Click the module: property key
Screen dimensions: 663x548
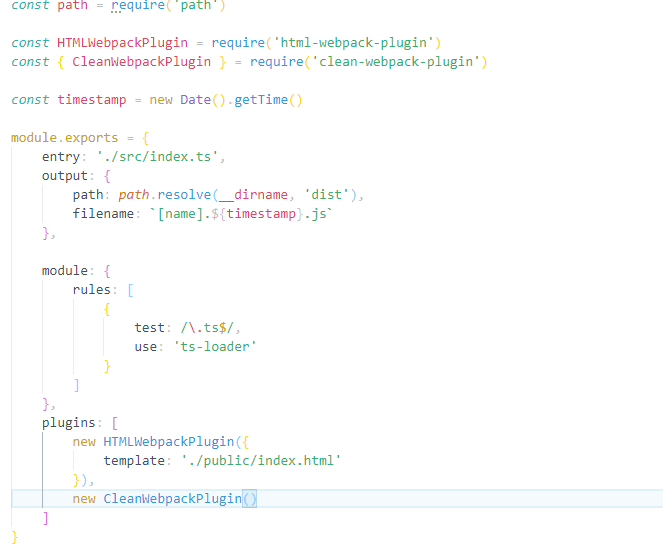[65, 271]
